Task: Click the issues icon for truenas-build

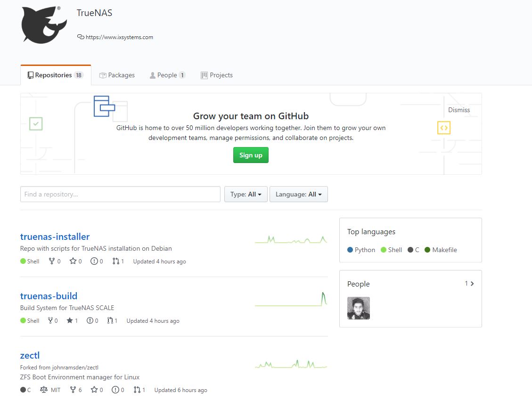Action: point(90,320)
